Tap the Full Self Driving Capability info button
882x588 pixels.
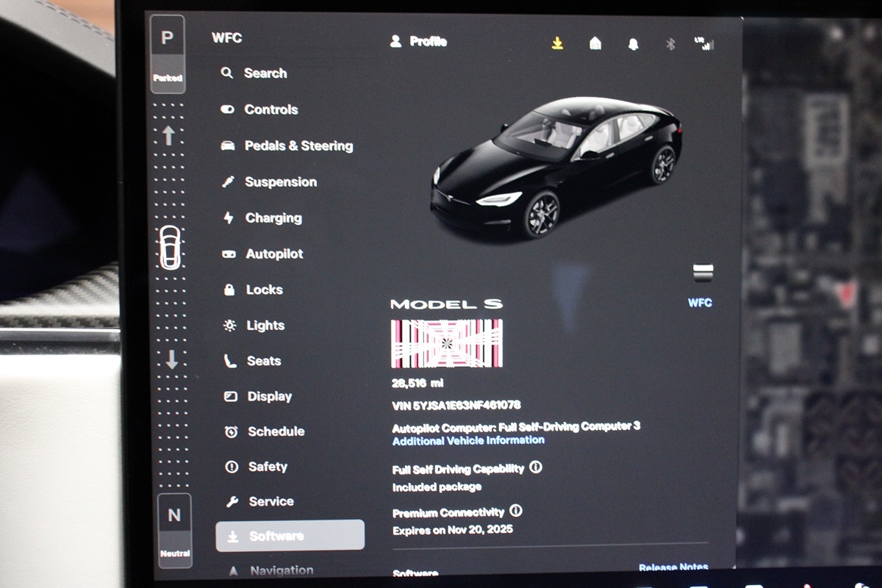pos(535,466)
